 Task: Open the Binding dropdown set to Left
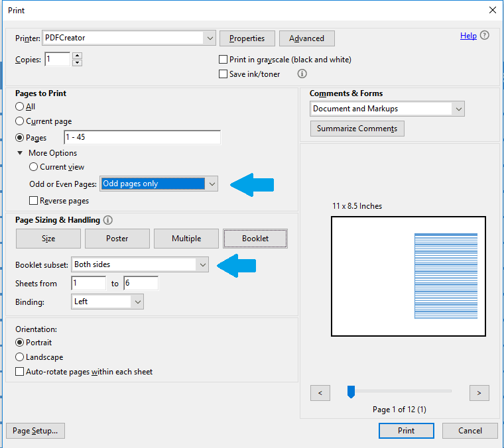coord(107,302)
